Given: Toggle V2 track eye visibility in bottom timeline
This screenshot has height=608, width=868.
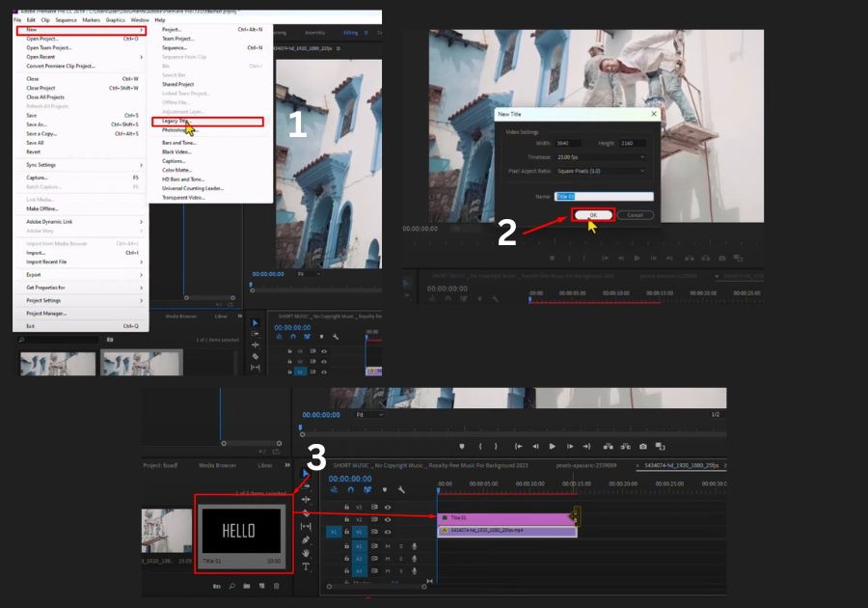Looking at the screenshot, I should (388, 520).
